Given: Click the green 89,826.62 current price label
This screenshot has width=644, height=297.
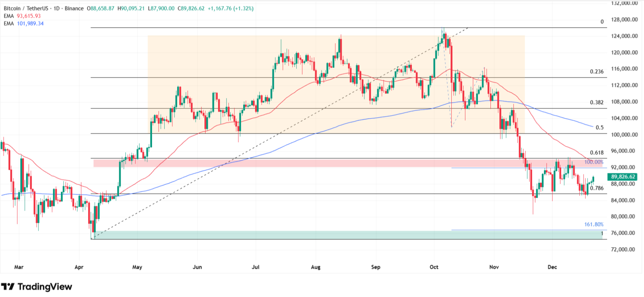Looking at the screenshot, I should click(x=623, y=177).
